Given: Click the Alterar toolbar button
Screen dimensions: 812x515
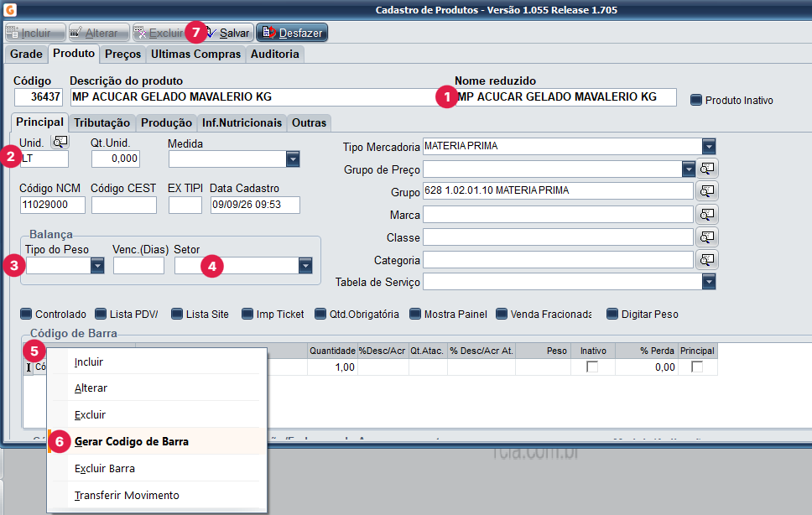Looking at the screenshot, I should pyautogui.click(x=100, y=33).
